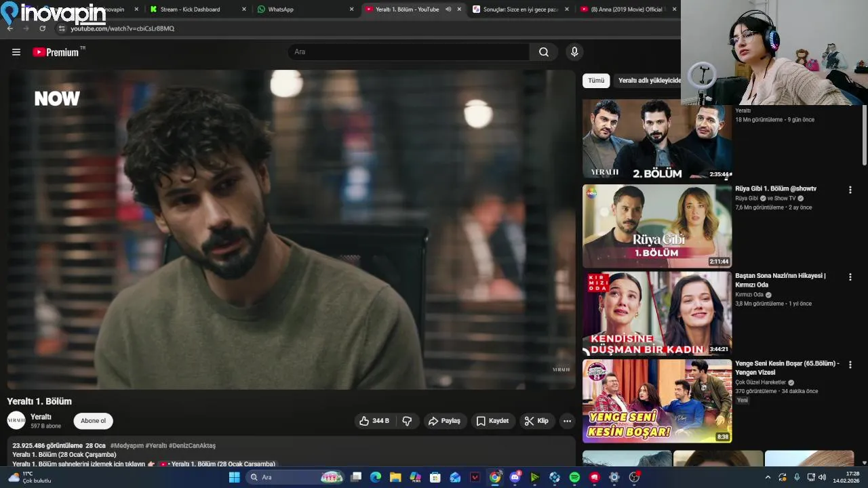Screen dimensions: 868x488
Task: Dislike the video with thumbs down
Action: coord(407,421)
